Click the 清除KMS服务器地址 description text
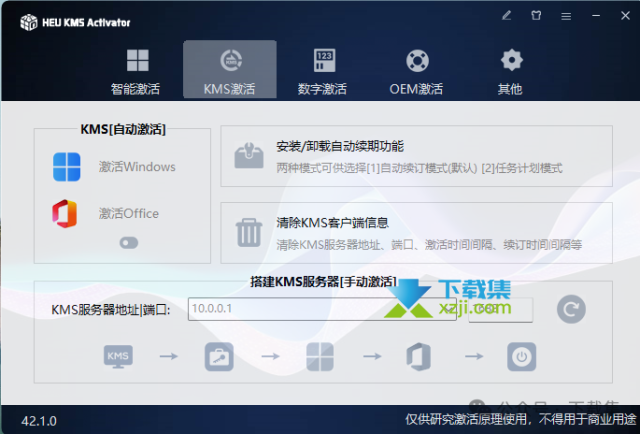This screenshot has width=640, height=434. (429, 245)
